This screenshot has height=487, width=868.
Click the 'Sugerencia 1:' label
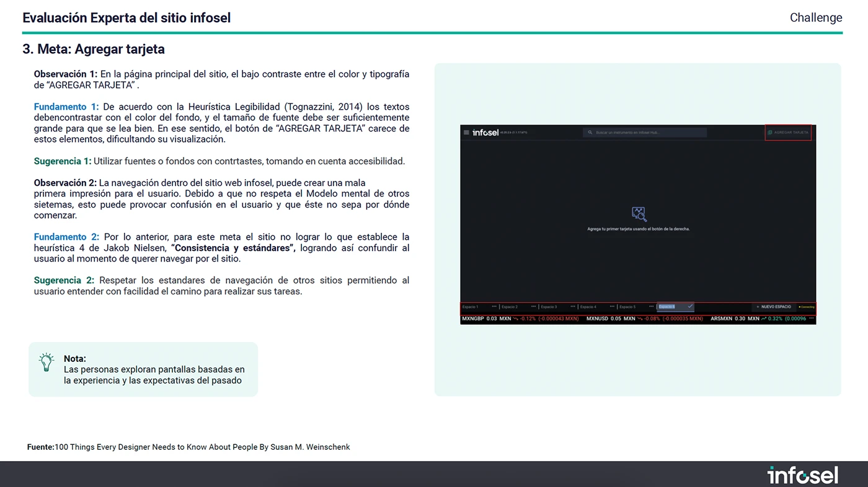[63, 161]
